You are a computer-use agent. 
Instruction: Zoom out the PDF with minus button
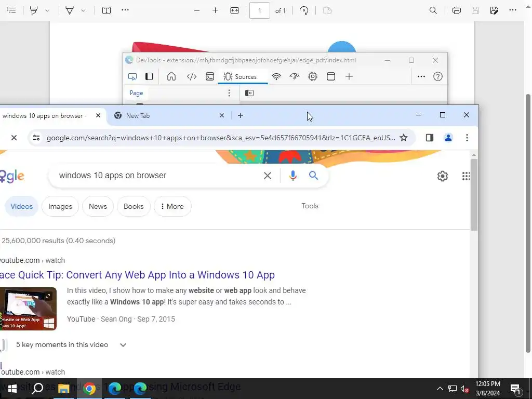[197, 10]
